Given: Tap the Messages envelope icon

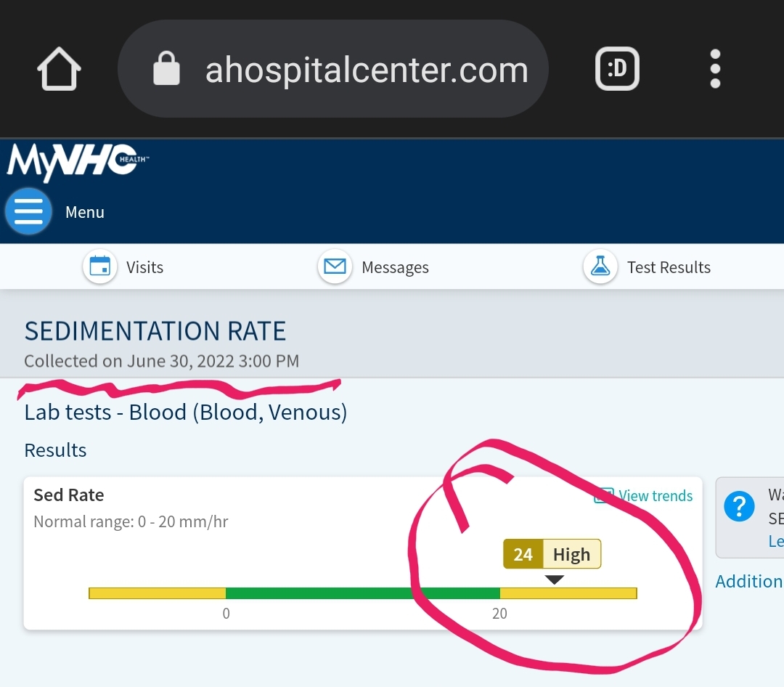Looking at the screenshot, I should tap(335, 267).
